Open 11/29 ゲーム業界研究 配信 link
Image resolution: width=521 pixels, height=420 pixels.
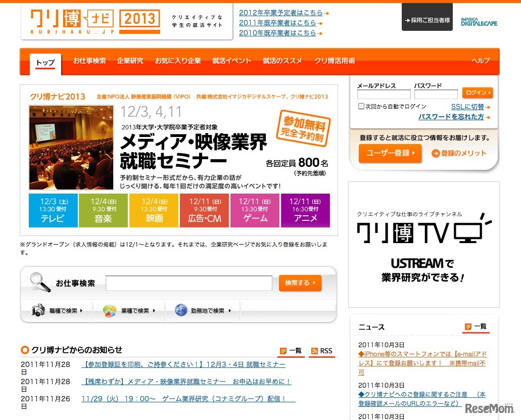tap(188, 398)
